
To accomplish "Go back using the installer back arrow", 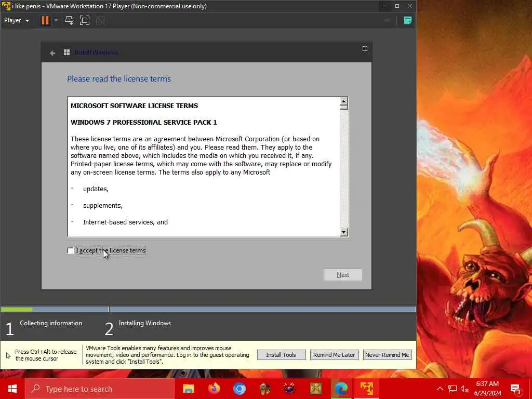I will click(x=52, y=53).
